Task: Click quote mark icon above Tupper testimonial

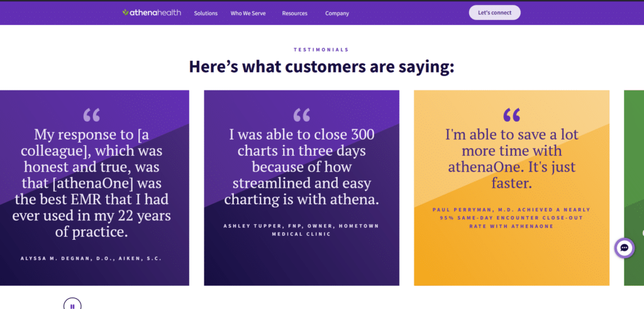Action: [302, 115]
